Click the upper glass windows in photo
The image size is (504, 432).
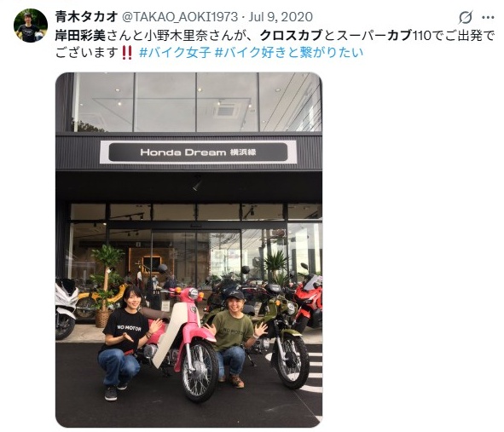[197, 102]
